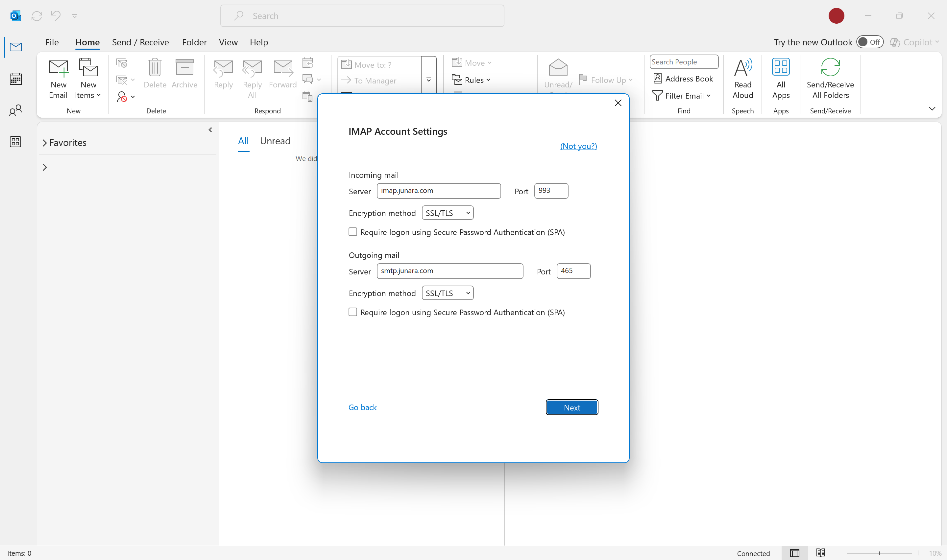This screenshot has width=947, height=560.
Task: Click zoom in plus in status bar
Action: tap(918, 553)
